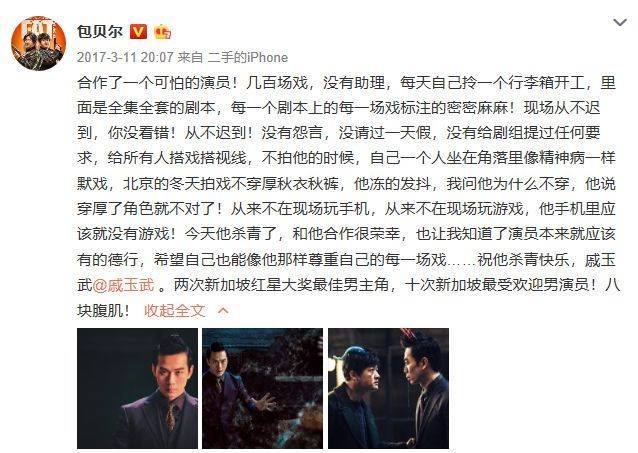
Task: Open 包贝尔's profile avatar picture
Action: coord(38,43)
